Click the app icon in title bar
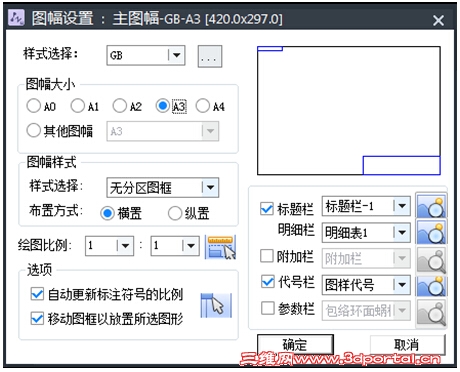The width and height of the screenshot is (460, 372). [x=16, y=18]
